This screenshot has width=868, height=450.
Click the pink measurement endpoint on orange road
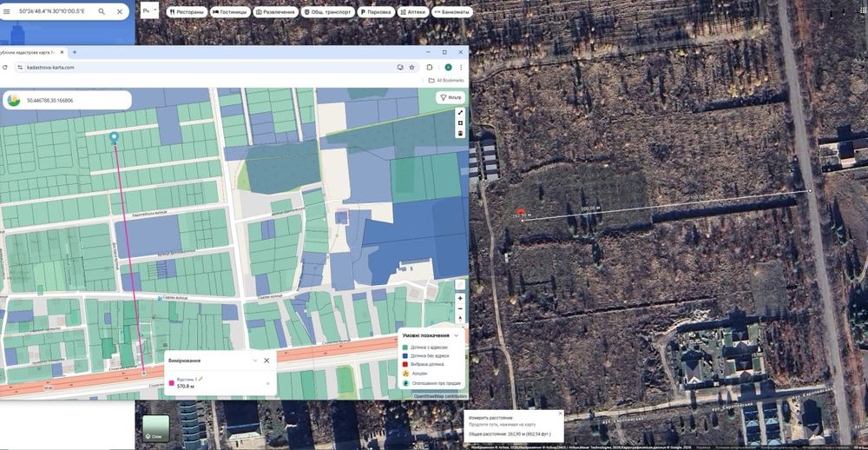coord(144,373)
